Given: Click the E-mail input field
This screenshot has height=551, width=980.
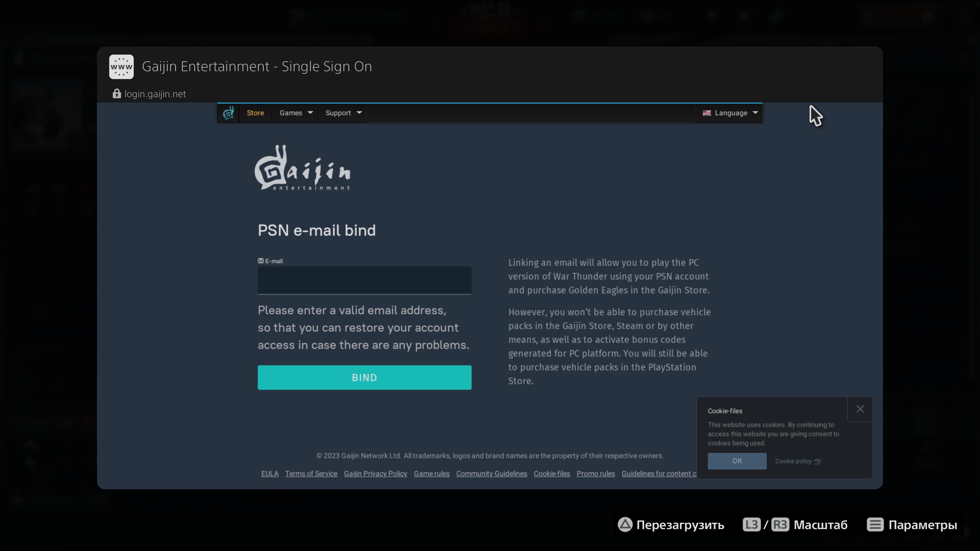Looking at the screenshot, I should coord(364,279).
